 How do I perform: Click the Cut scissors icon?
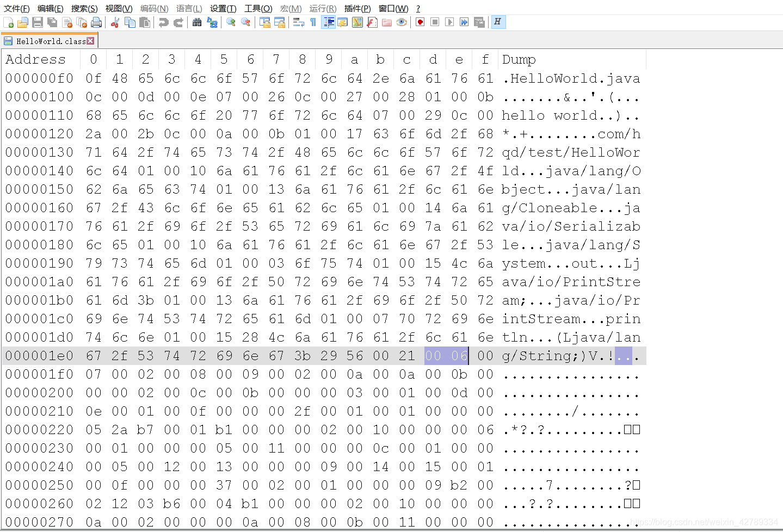(x=115, y=22)
